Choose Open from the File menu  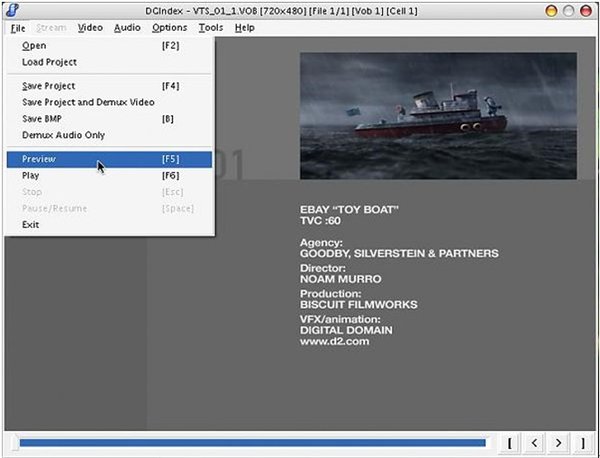(x=109, y=46)
